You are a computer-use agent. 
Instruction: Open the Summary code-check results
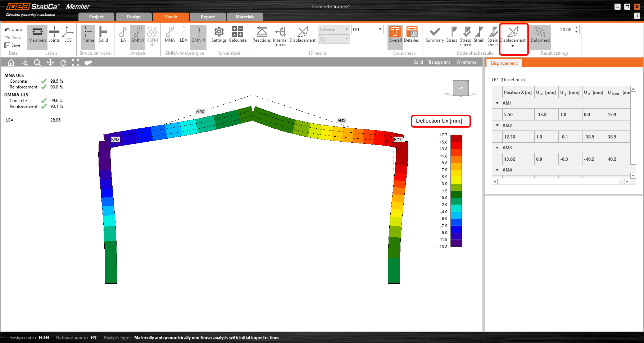435,35
